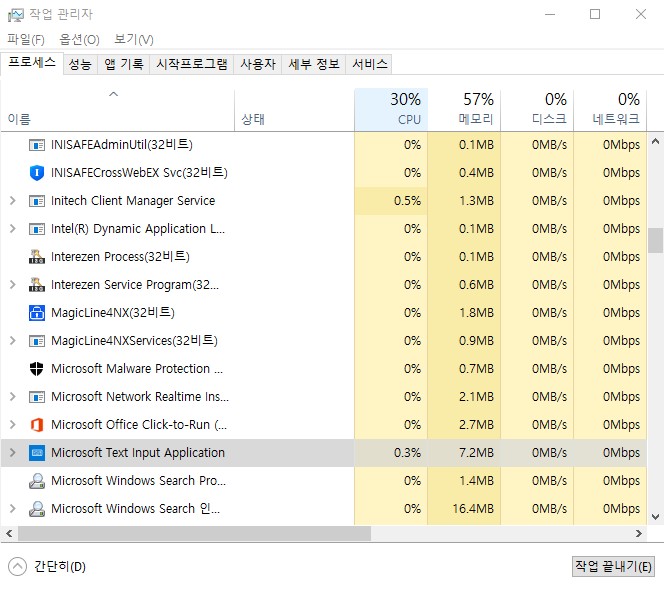The image size is (664, 591).
Task: Click the 0.5% CPU value
Action: 407,201
